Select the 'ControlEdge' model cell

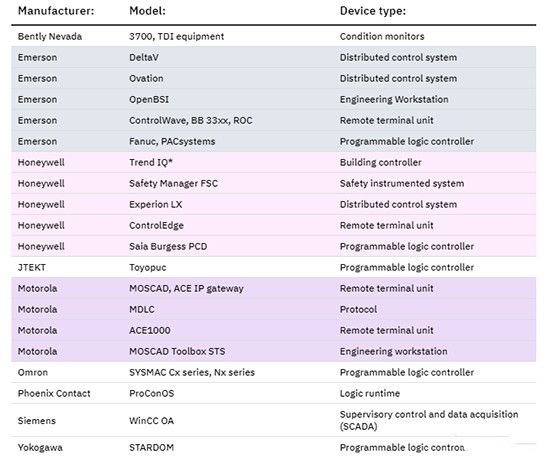(x=156, y=226)
